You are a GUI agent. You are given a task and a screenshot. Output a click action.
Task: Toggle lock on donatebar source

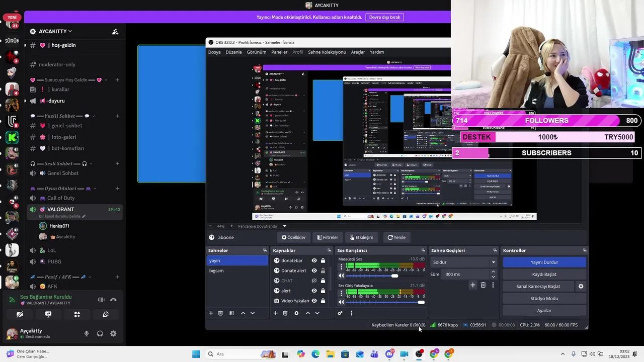[x=323, y=260]
